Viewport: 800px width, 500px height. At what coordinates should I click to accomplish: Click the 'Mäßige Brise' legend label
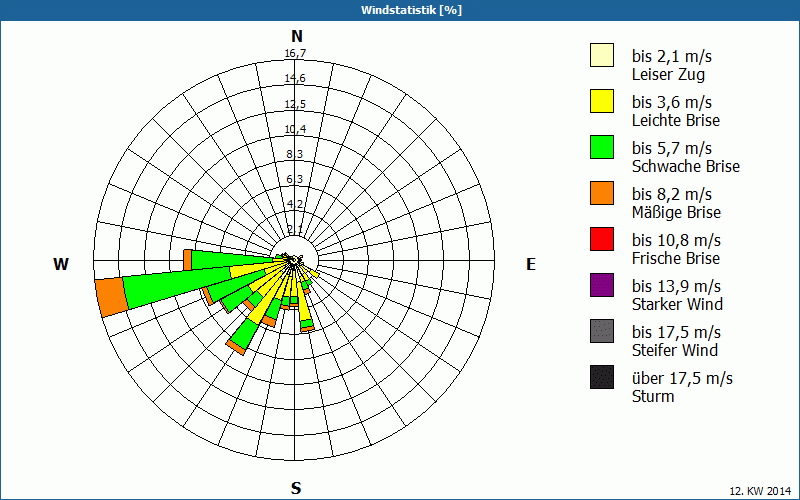(677, 212)
